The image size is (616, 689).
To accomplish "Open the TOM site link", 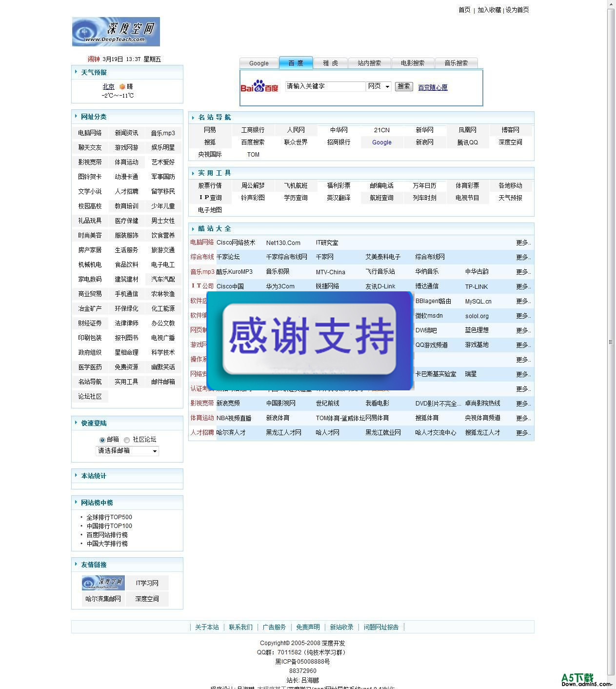I will point(253,155).
